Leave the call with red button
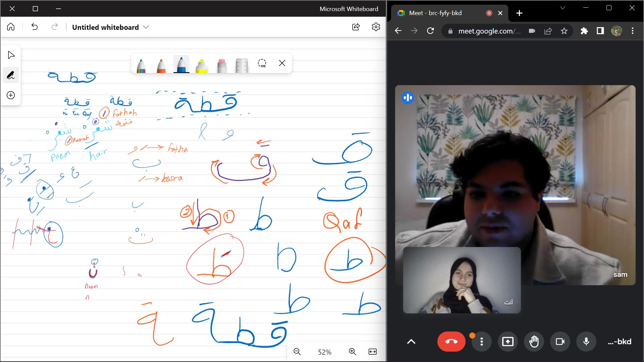 pos(451,342)
